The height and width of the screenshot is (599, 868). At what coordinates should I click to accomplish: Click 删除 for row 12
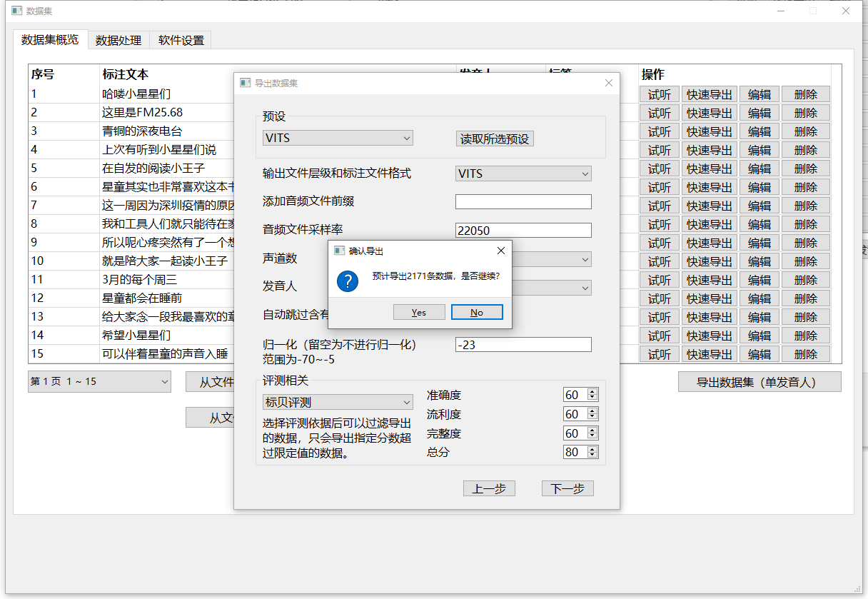tap(806, 298)
